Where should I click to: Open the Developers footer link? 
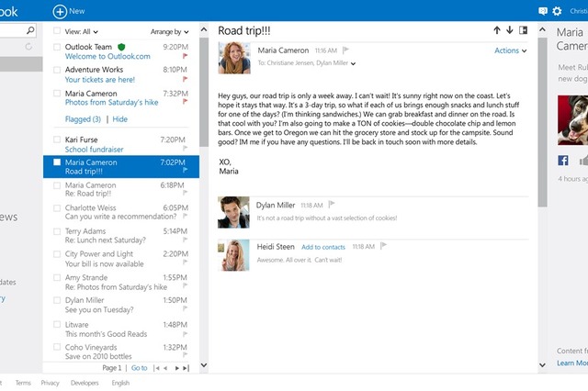(x=85, y=383)
